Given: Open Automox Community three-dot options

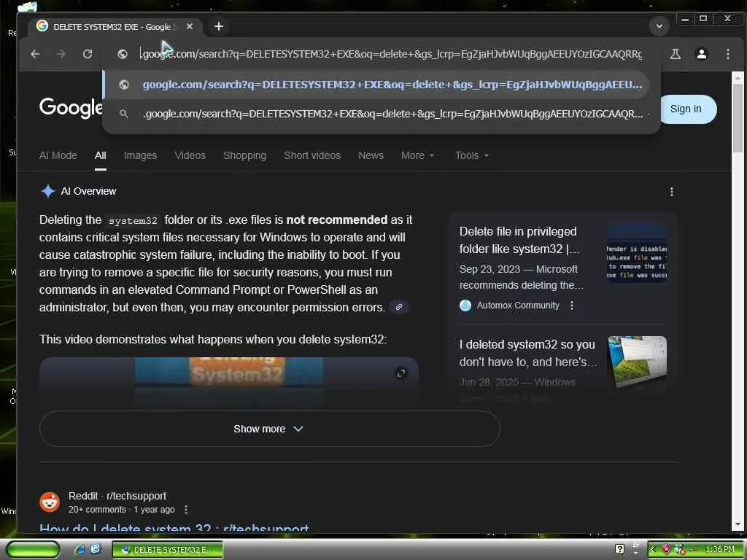Looking at the screenshot, I should (x=572, y=306).
